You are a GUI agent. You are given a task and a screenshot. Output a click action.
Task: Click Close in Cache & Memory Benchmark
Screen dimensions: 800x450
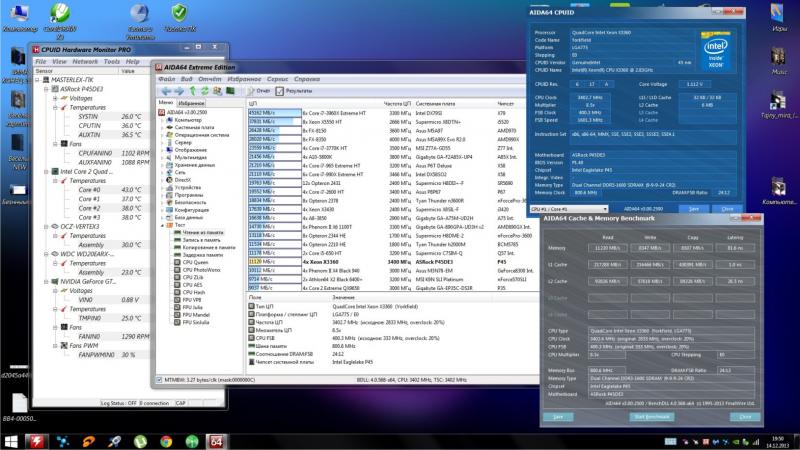tap(745, 417)
